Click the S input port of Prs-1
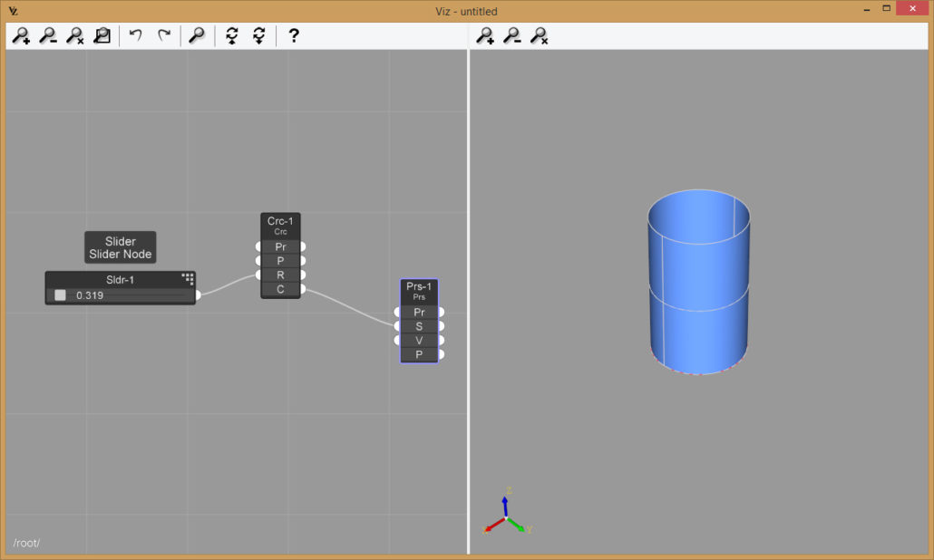This screenshot has width=934, height=560. (x=420, y=325)
